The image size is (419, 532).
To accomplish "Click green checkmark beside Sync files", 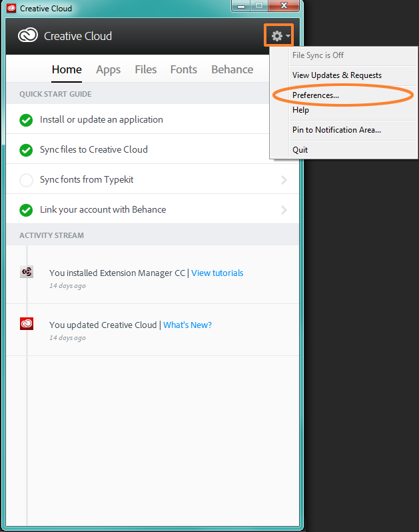I will 26,150.
